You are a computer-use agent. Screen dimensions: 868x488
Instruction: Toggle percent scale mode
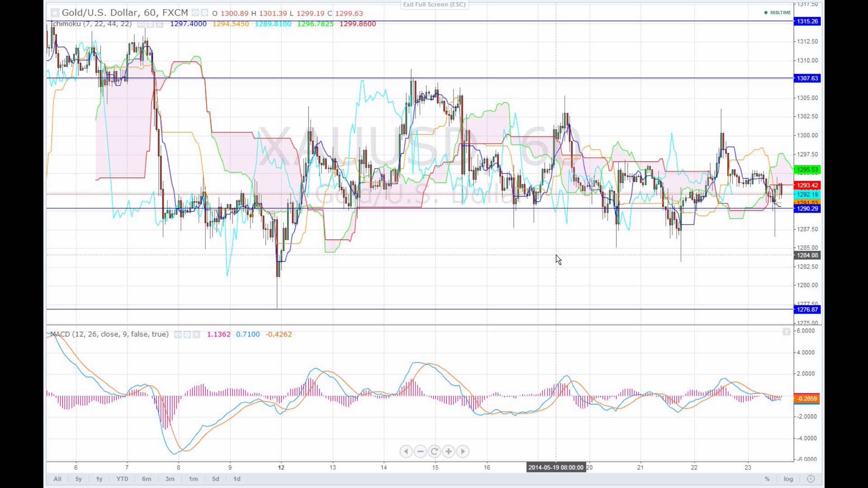point(767,479)
